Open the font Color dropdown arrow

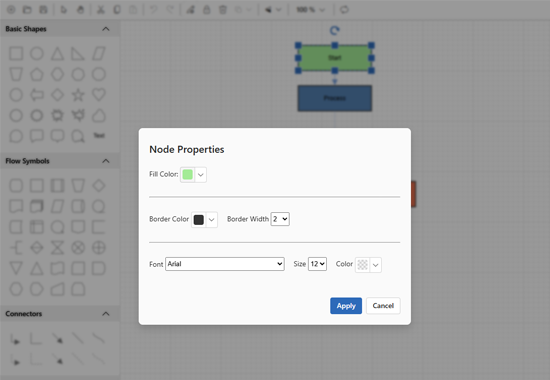pos(375,265)
